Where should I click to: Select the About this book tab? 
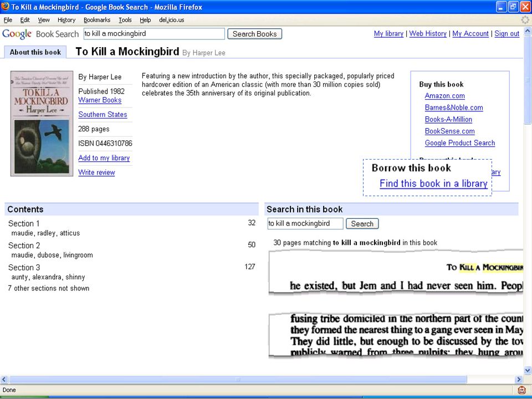click(35, 52)
